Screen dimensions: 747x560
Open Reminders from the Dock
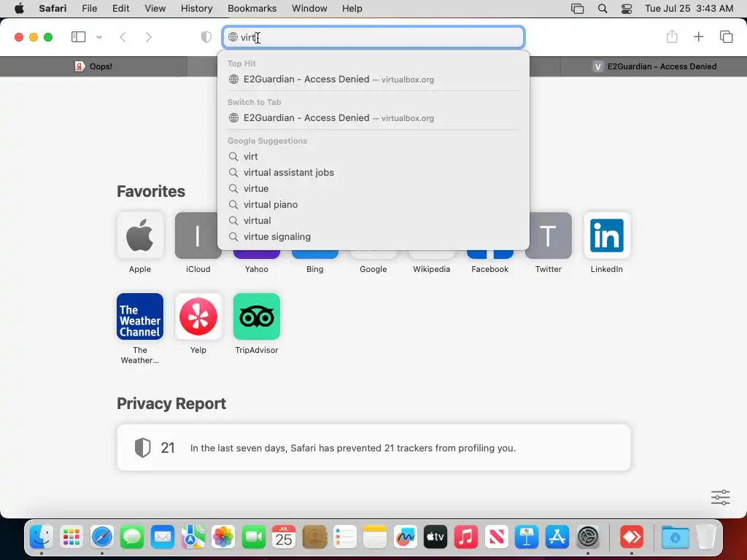(x=344, y=537)
